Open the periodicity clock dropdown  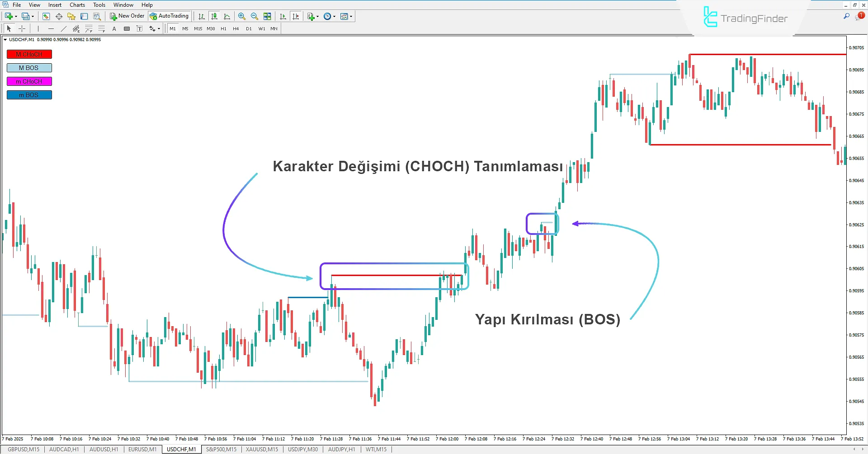[334, 16]
